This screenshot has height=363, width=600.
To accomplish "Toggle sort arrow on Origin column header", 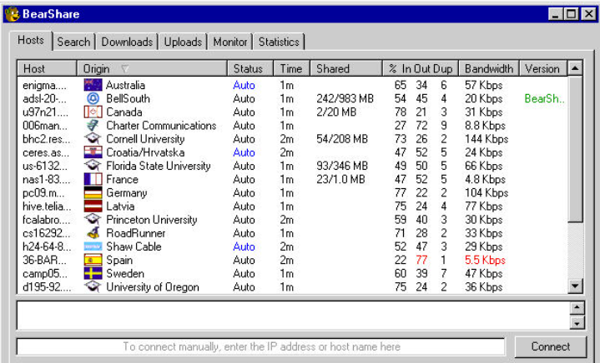I will click(x=125, y=69).
